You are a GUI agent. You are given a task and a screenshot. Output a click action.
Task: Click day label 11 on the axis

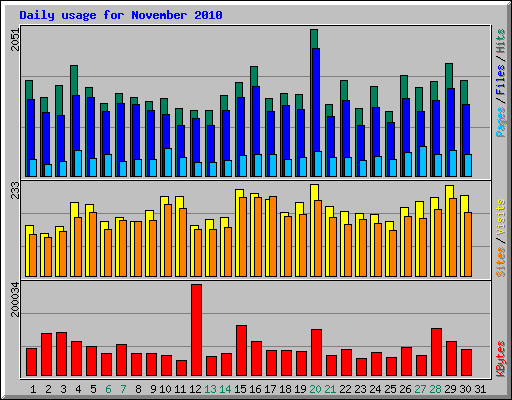click(180, 389)
